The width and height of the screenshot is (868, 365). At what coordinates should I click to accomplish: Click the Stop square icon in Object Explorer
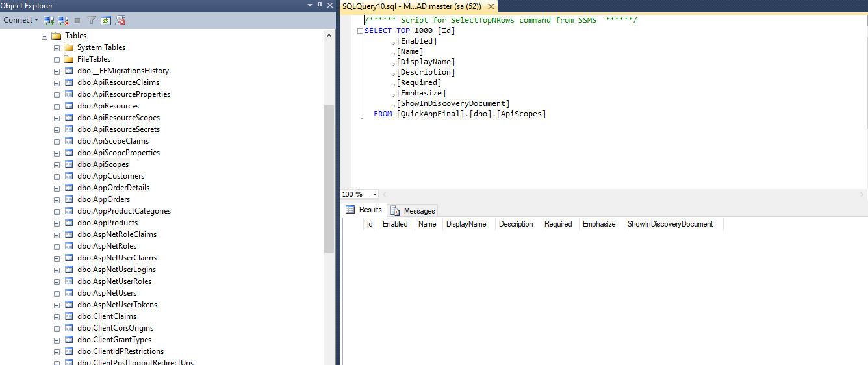click(x=77, y=21)
